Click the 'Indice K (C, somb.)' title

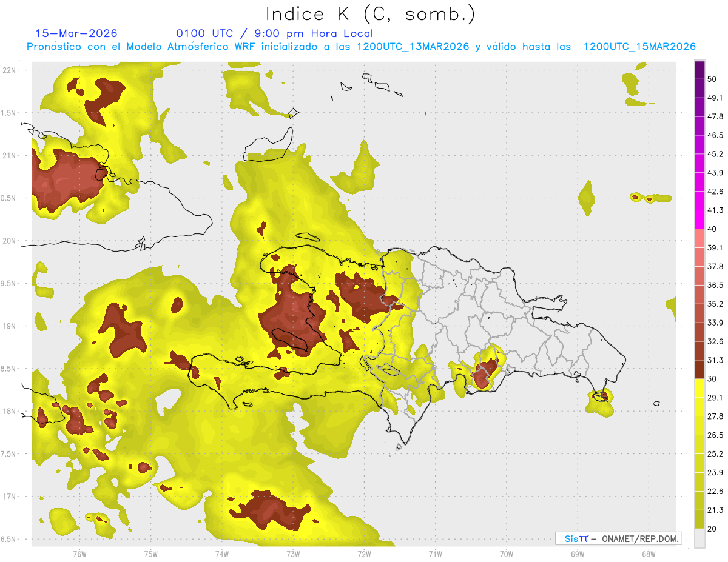[x=370, y=14]
